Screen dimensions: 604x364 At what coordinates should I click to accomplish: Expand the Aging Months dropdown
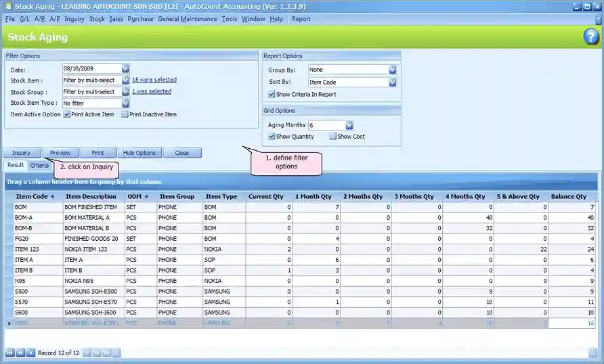point(349,125)
